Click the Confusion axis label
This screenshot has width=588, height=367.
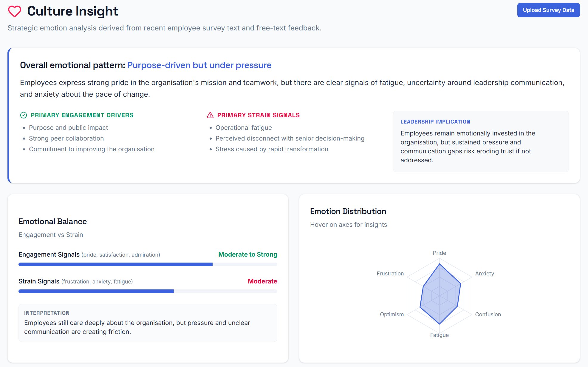pyautogui.click(x=488, y=314)
